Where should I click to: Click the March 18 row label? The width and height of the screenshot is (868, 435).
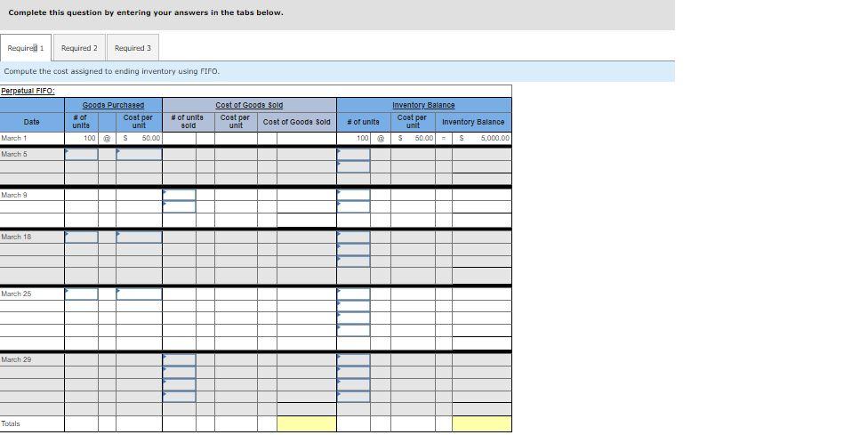click(16, 237)
